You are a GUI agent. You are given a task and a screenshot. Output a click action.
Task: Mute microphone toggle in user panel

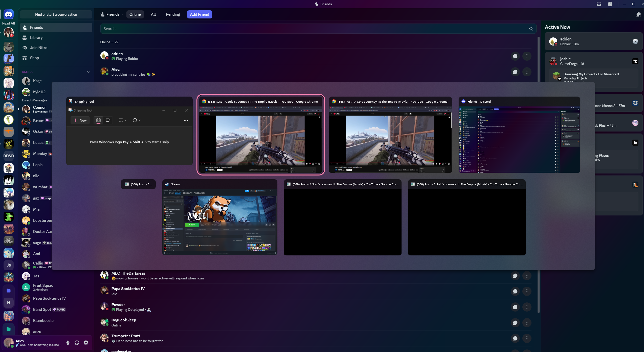pyautogui.click(x=68, y=343)
